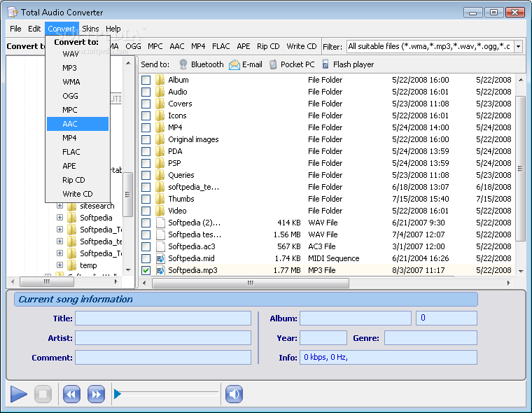Choose MP3 from Convert menu
Screen dimensions: 532x413
(x=78, y=68)
